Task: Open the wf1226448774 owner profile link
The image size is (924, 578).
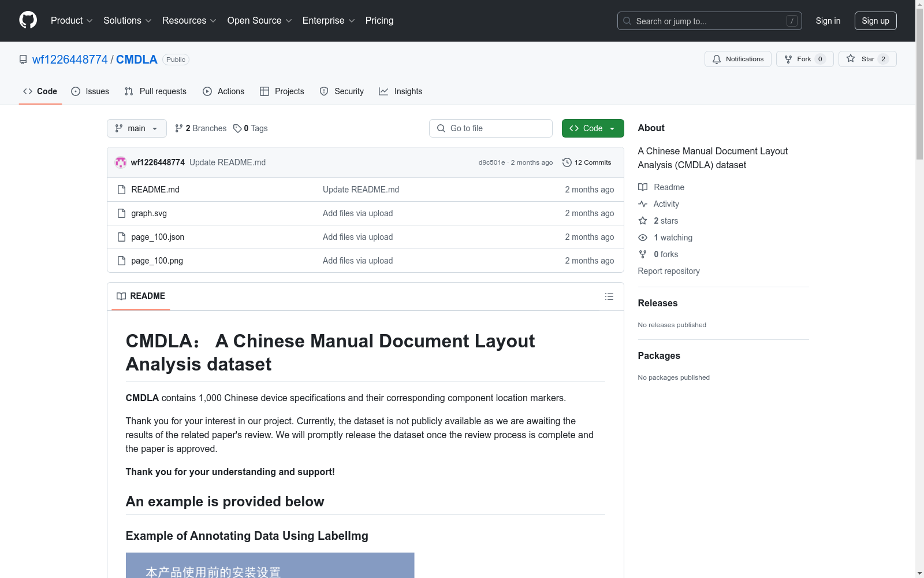Action: click(70, 60)
